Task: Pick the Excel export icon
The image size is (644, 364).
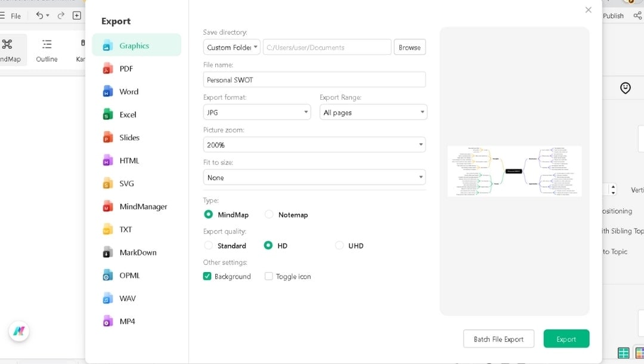Action: 107,115
